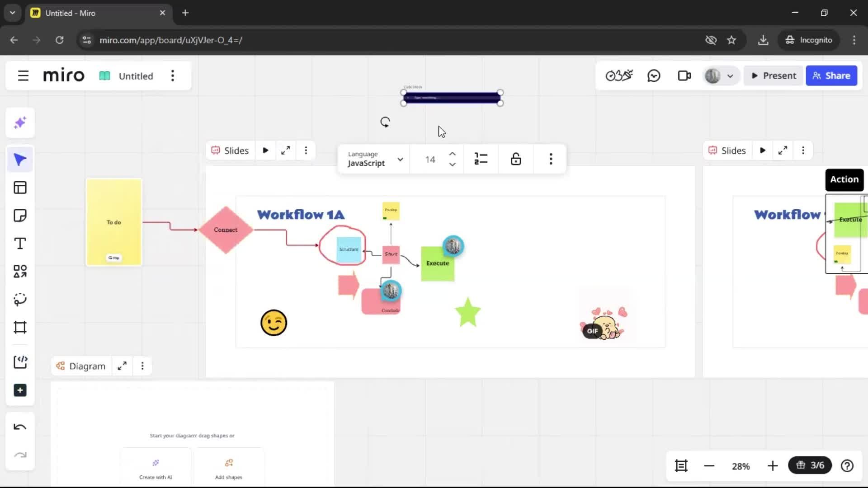The width and height of the screenshot is (868, 488).
Task: Open more tools plus button
Action: pos(20,390)
